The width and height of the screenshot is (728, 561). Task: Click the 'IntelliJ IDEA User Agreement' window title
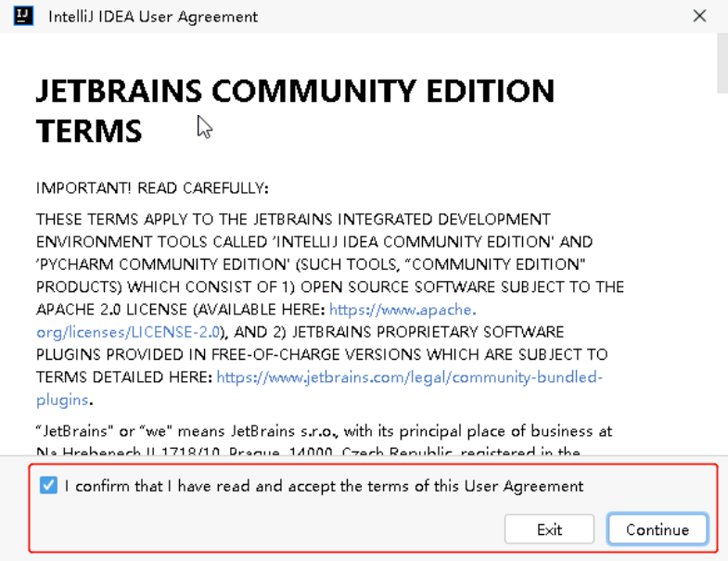tap(153, 17)
